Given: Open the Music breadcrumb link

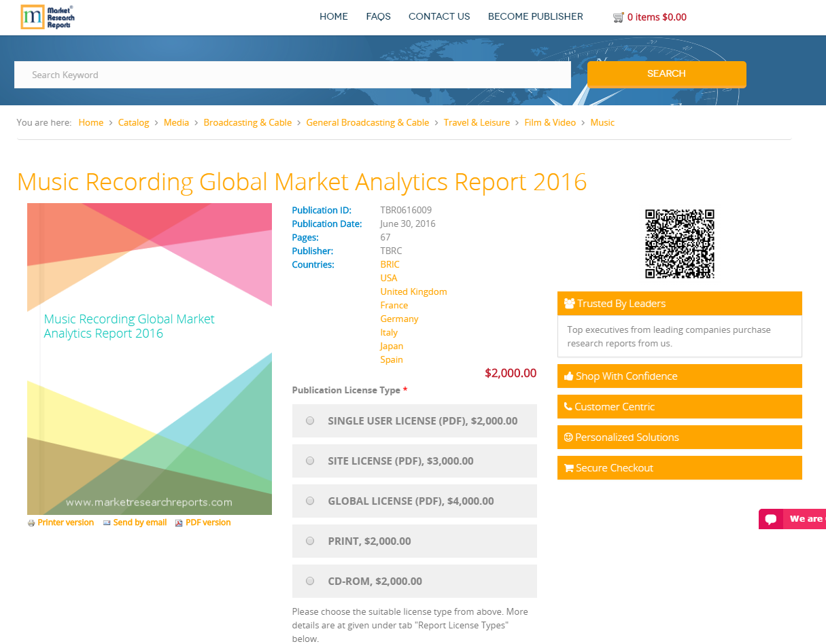Looking at the screenshot, I should 602,123.
